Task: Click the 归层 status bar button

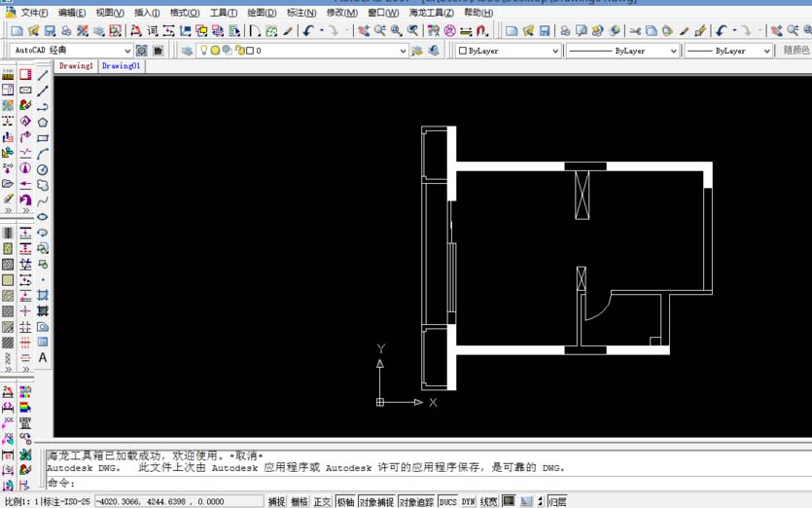Action: (x=556, y=501)
